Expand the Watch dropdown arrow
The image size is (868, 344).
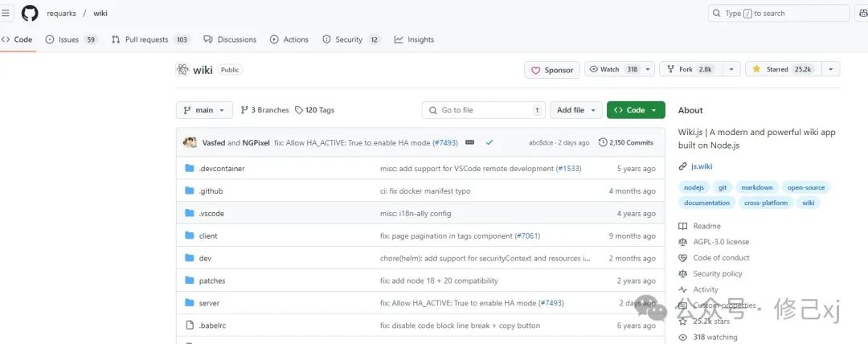tap(649, 69)
